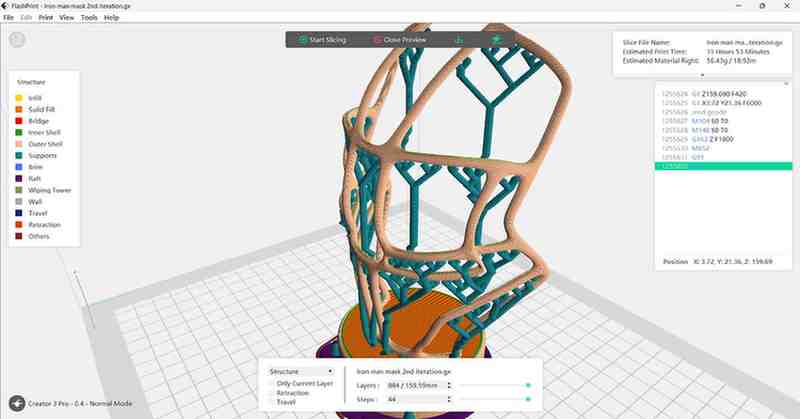Click the Structure legend heading
This screenshot has height=419, width=800.
31,82
